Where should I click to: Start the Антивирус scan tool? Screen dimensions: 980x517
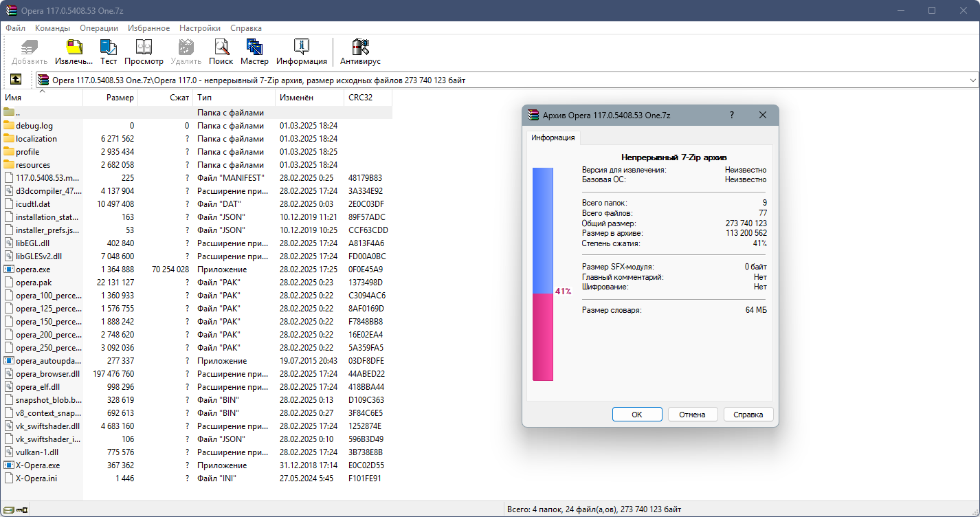coord(360,52)
